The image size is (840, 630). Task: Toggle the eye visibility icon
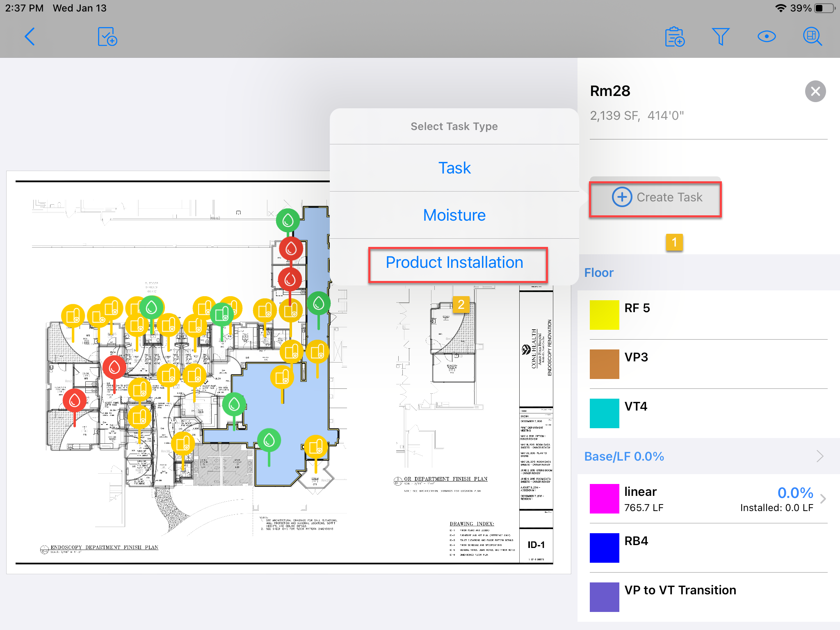coord(766,37)
